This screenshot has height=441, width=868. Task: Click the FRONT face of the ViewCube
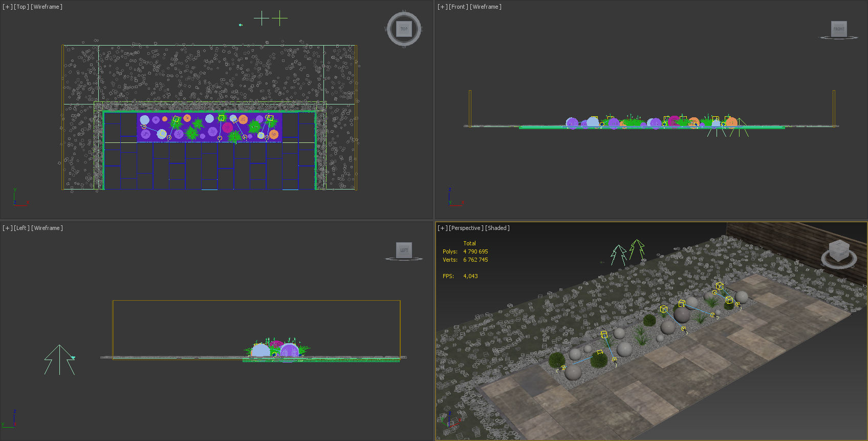coord(839,29)
